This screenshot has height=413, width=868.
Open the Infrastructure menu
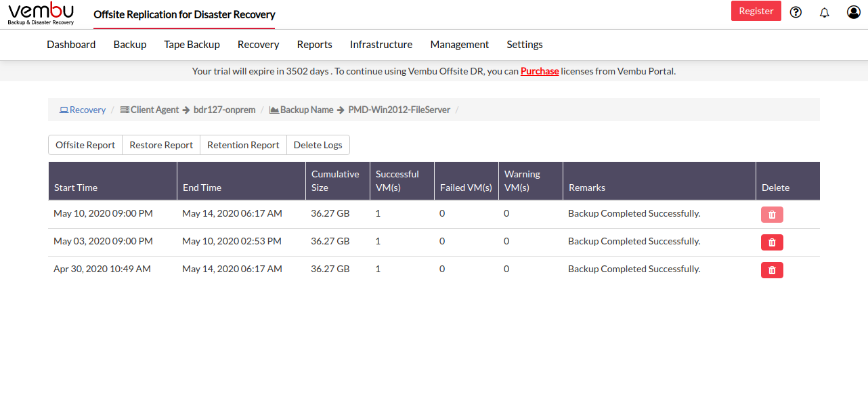click(381, 45)
